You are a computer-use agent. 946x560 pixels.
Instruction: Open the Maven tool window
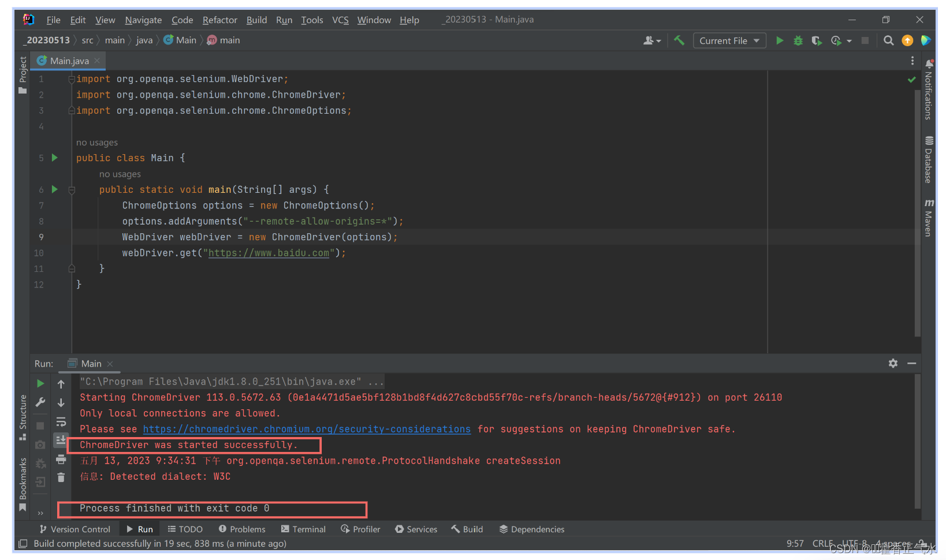pyautogui.click(x=929, y=219)
